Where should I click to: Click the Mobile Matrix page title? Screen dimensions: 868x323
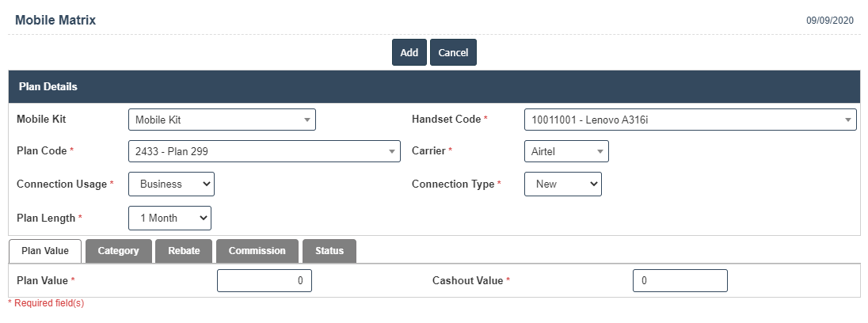click(55, 21)
